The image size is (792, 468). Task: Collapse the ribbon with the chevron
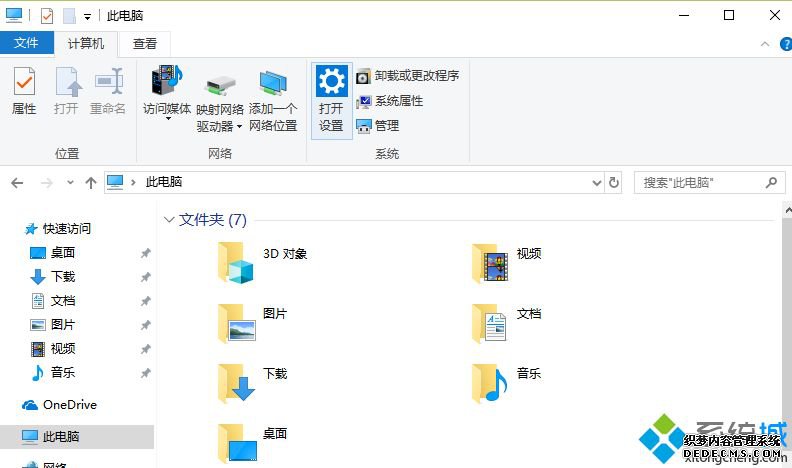click(x=765, y=44)
